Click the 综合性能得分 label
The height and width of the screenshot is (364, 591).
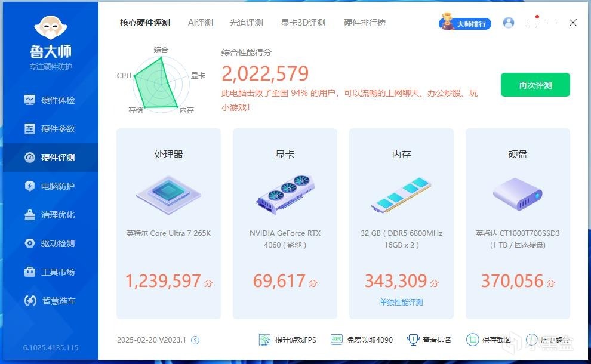point(246,53)
